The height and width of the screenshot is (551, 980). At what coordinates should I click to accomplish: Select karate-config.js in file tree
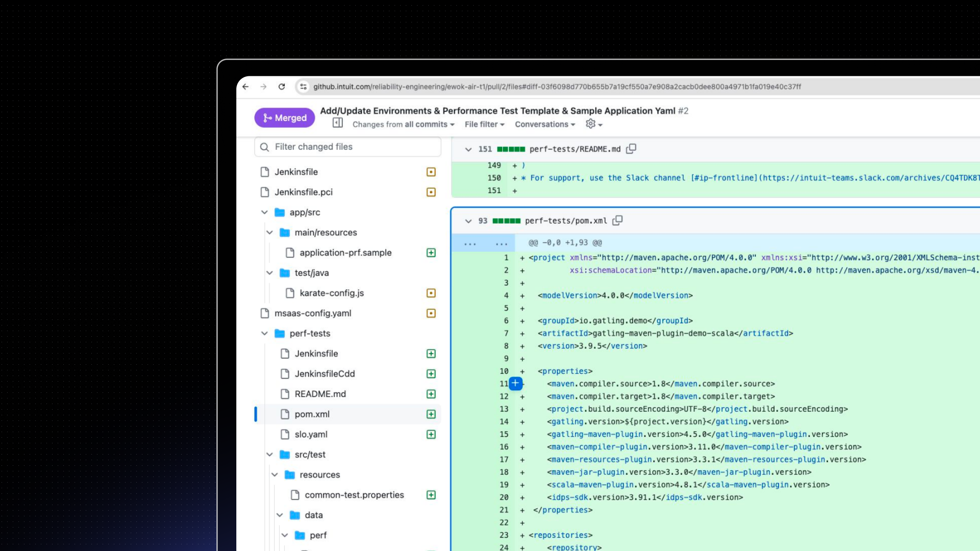pyautogui.click(x=331, y=293)
